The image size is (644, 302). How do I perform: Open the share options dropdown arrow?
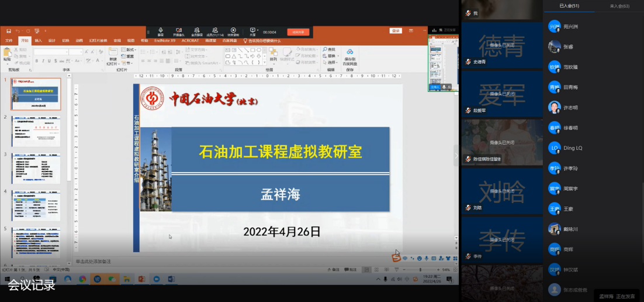coord(257,29)
